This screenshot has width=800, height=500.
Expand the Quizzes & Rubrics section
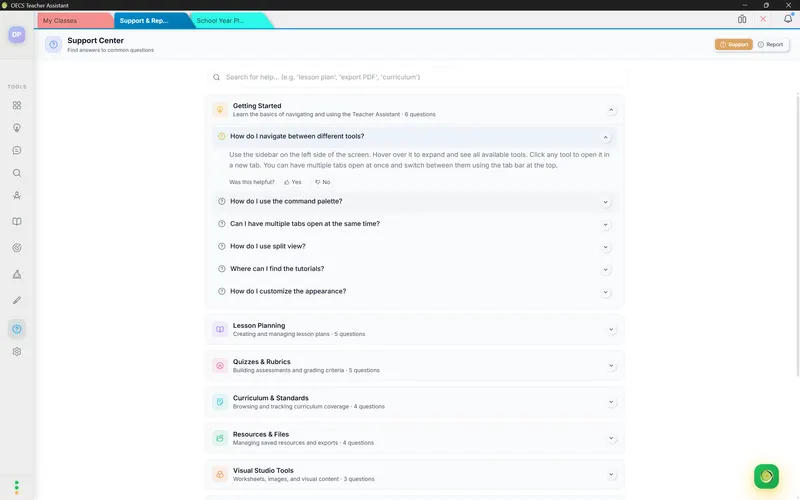[x=611, y=366]
